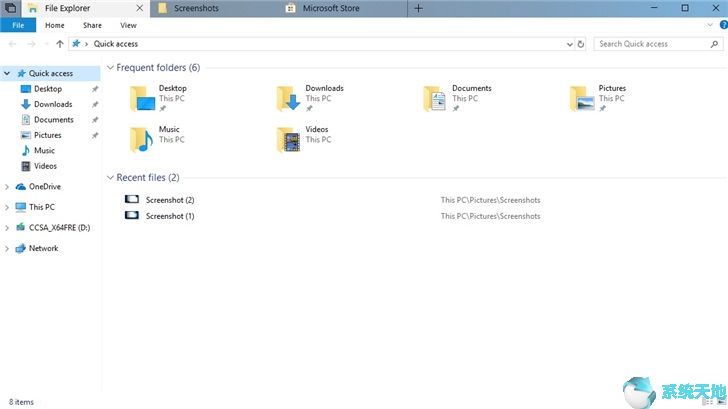Expand the OneDrive tree node
The height and width of the screenshot is (409, 728).
(x=7, y=187)
